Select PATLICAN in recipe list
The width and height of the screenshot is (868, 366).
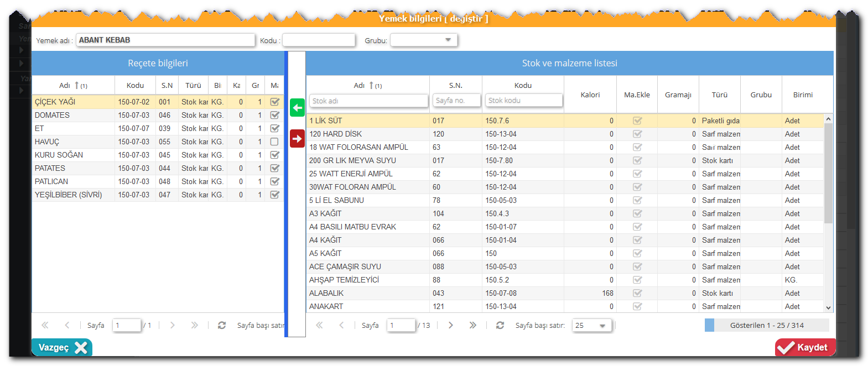point(158,181)
